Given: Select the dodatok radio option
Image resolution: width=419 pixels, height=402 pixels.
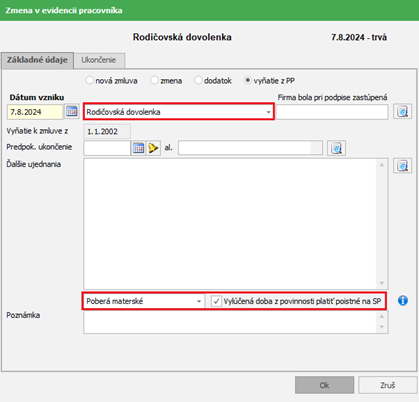Looking at the screenshot, I should coord(198,80).
